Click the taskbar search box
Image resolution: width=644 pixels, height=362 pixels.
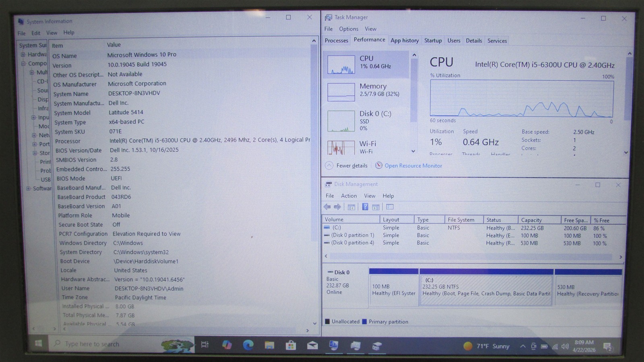[x=121, y=344]
